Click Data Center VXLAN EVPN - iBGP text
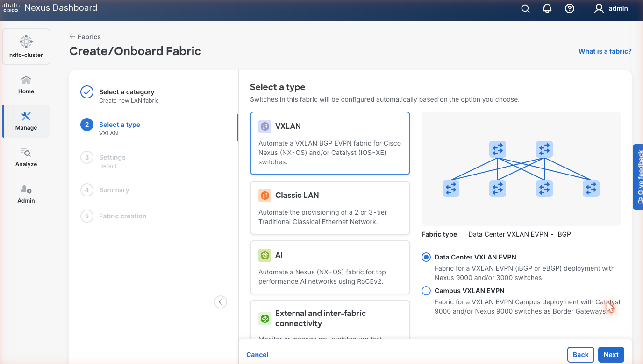 tap(520, 234)
